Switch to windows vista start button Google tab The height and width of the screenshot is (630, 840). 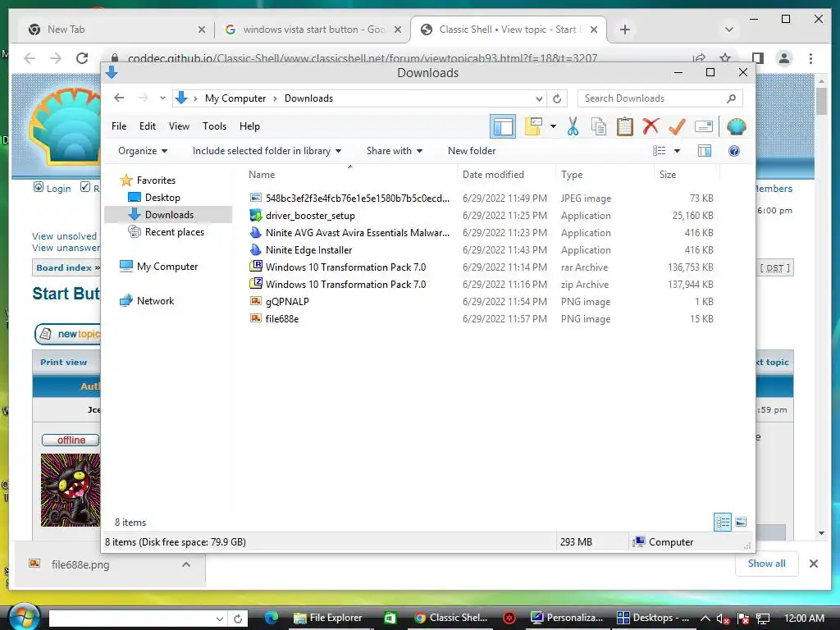tap(313, 30)
